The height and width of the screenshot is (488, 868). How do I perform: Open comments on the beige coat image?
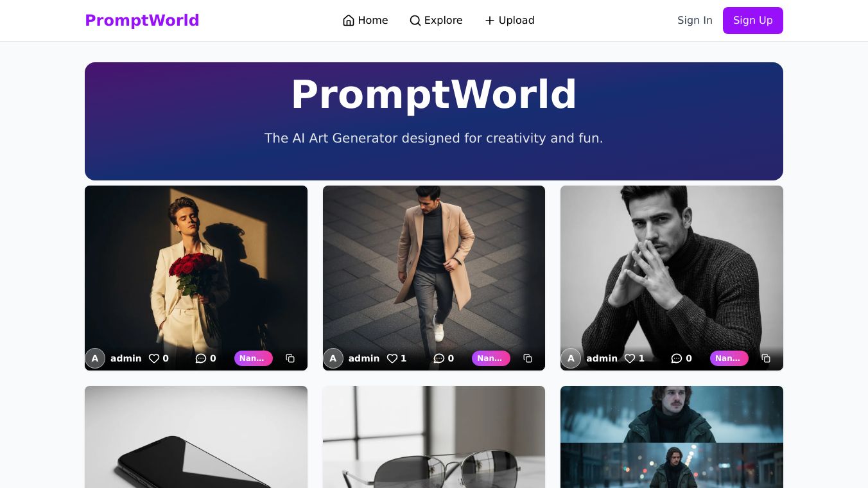pos(444,358)
